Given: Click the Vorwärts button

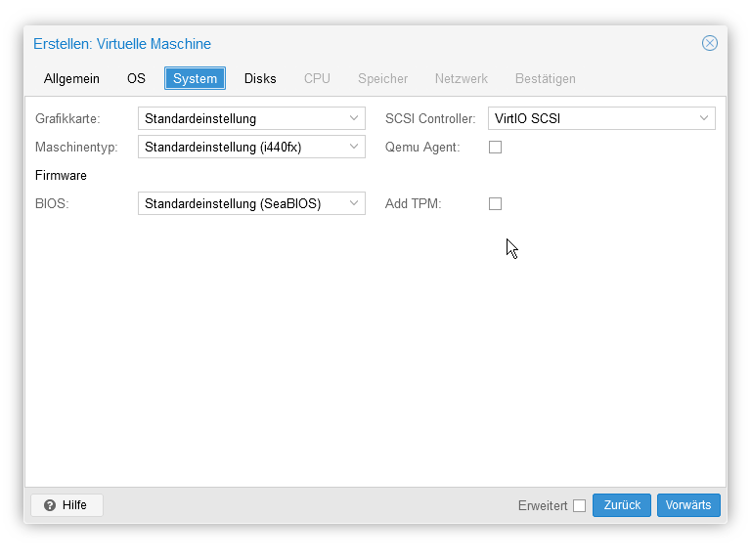Looking at the screenshot, I should click(688, 505).
